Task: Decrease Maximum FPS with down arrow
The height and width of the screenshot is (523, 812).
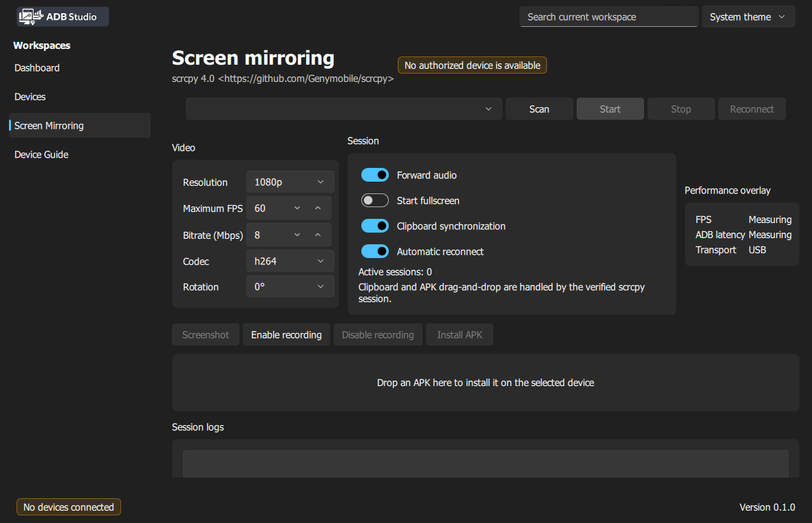Action: pyautogui.click(x=297, y=208)
